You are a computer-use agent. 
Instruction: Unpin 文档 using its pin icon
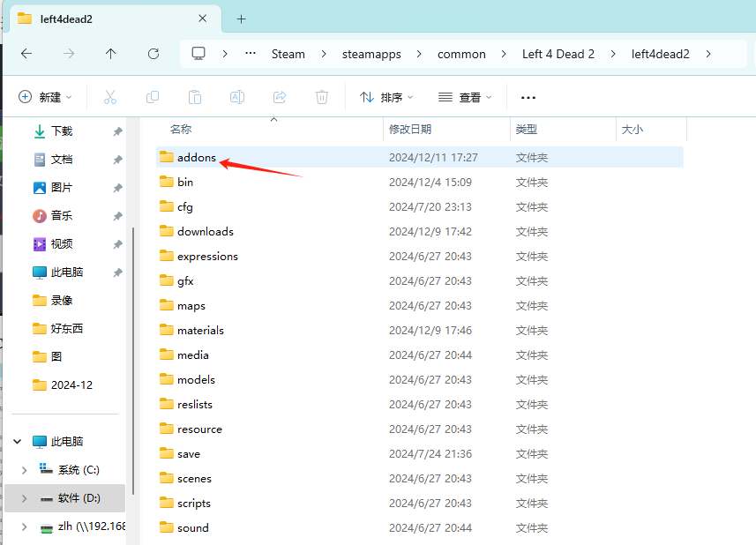[117, 160]
